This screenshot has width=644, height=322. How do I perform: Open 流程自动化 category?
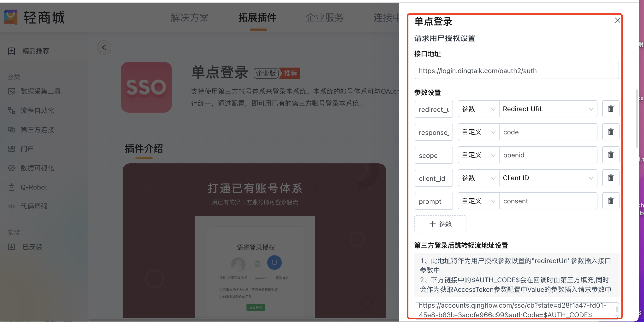click(x=37, y=110)
